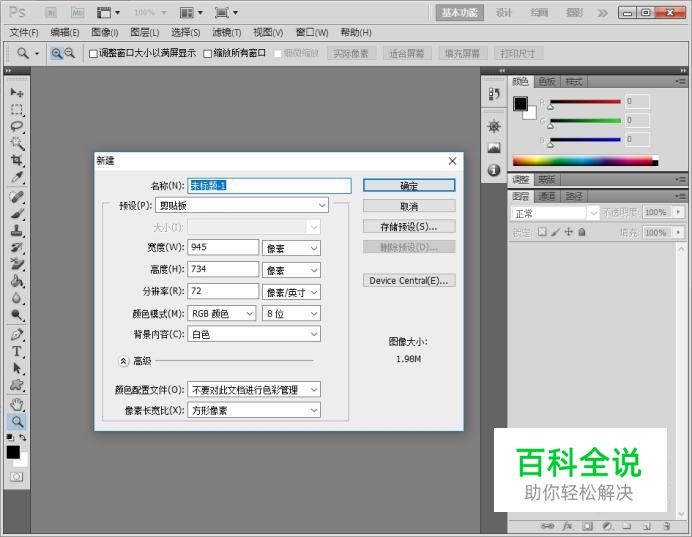Open the 滤镜(T) menu

click(226, 33)
